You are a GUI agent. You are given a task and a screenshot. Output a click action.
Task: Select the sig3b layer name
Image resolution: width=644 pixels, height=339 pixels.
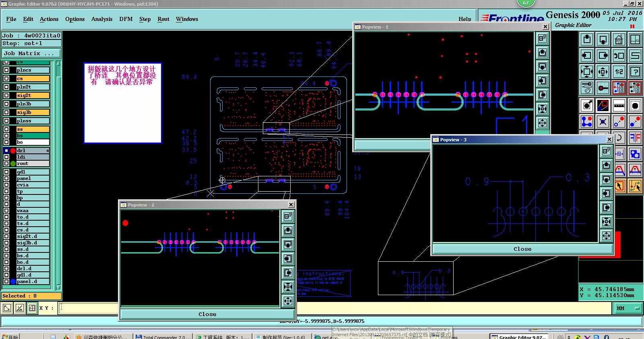point(33,112)
